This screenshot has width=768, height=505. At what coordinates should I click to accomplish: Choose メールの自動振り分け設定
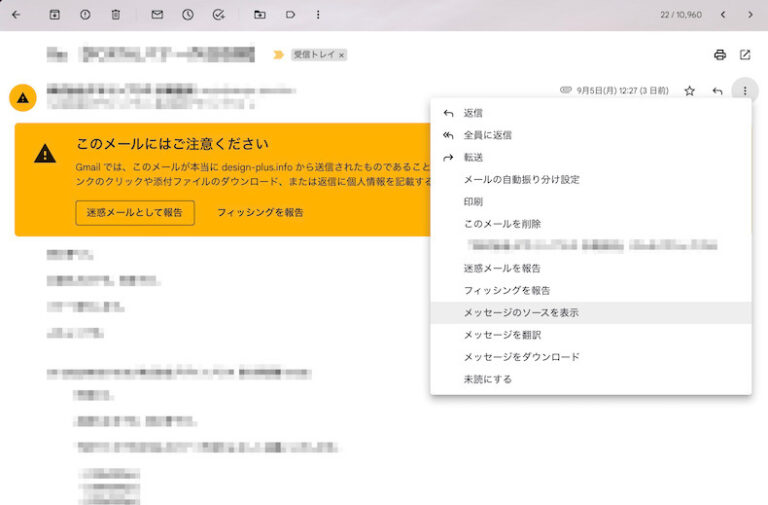click(591, 180)
